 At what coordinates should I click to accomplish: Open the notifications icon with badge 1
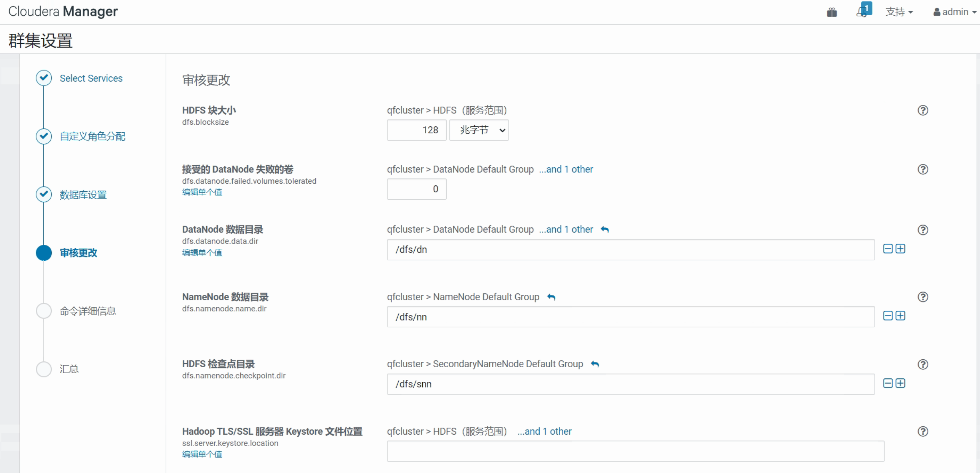click(863, 12)
